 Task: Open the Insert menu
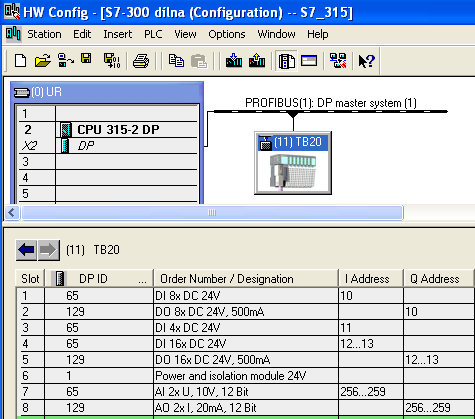(117, 34)
